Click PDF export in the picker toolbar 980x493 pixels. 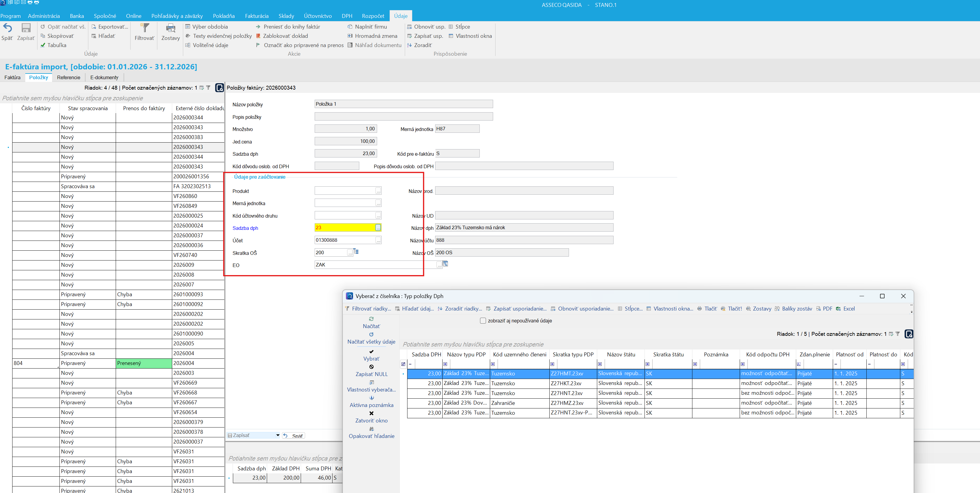(x=824, y=309)
